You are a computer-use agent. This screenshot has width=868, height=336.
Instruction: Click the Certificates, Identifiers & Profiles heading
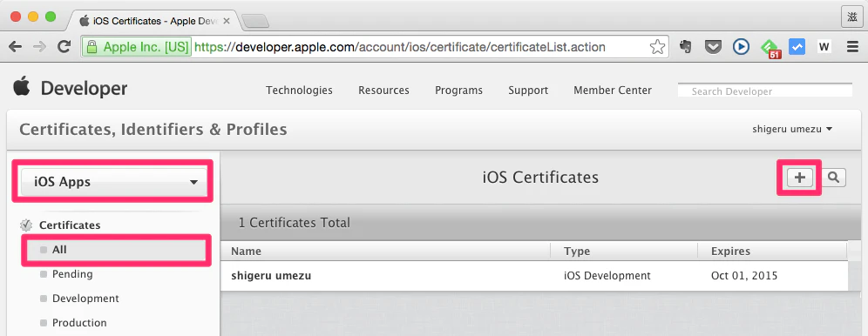click(153, 130)
